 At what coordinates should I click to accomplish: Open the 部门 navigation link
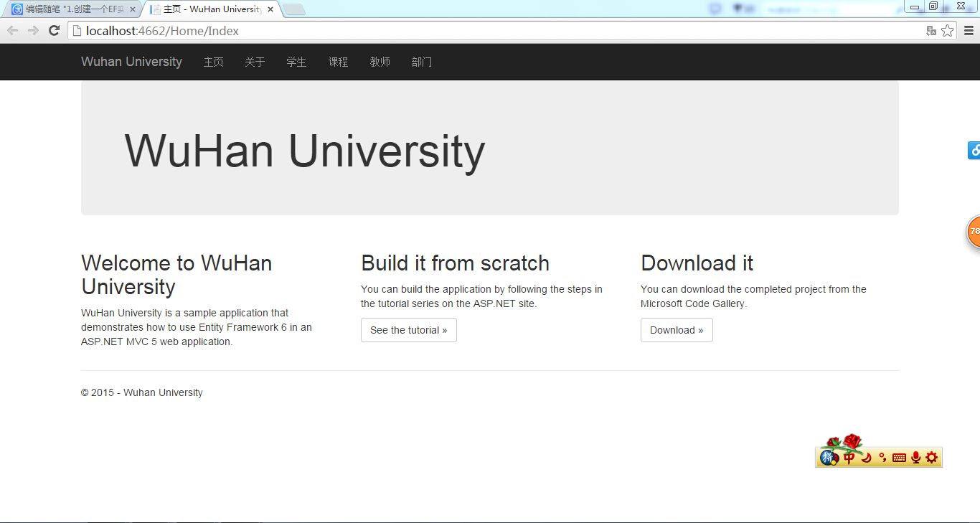click(421, 62)
